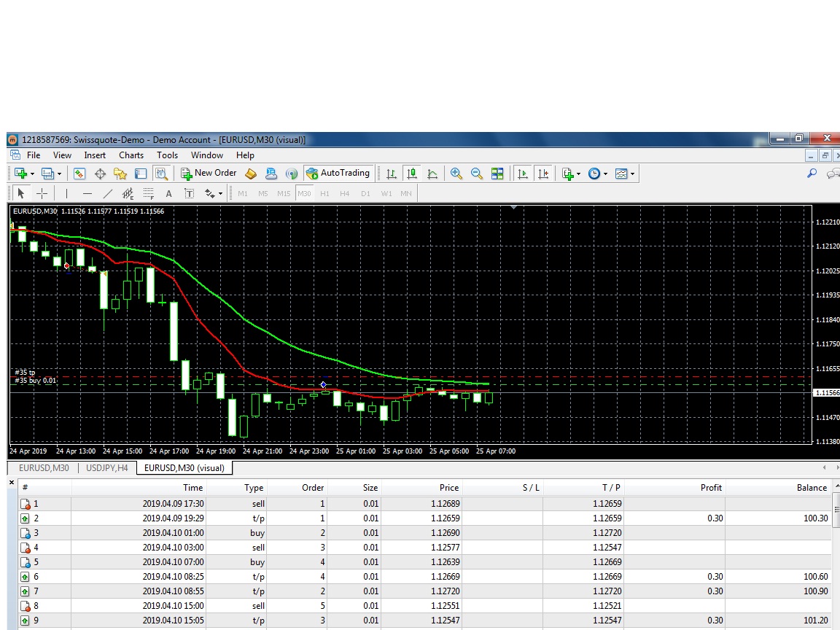Select the Crosshair tool

pyautogui.click(x=42, y=193)
